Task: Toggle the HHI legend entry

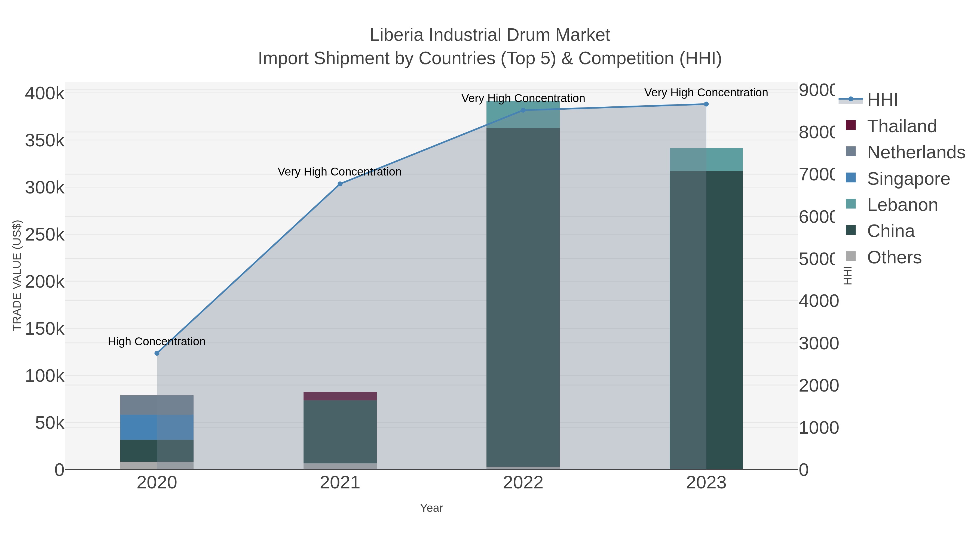Action: pos(868,100)
